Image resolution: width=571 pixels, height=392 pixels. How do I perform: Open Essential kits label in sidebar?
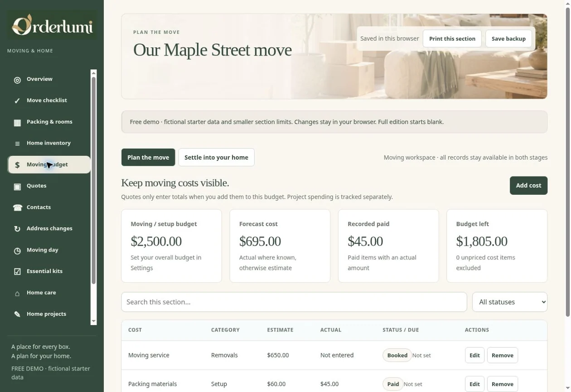pos(44,271)
